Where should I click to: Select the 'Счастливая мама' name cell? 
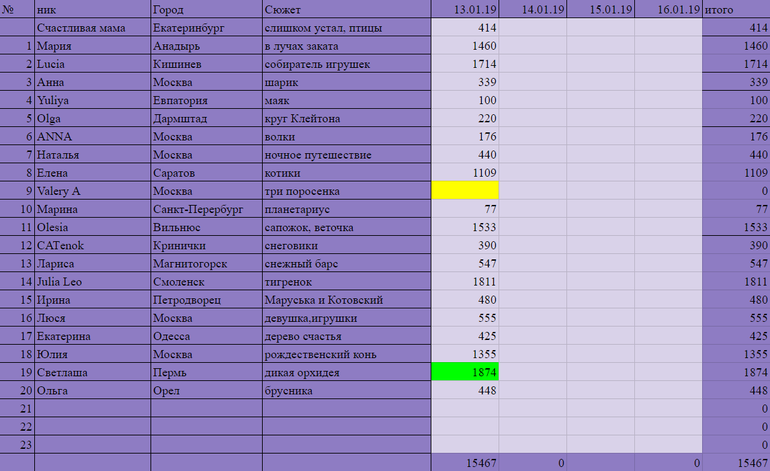(x=92, y=28)
